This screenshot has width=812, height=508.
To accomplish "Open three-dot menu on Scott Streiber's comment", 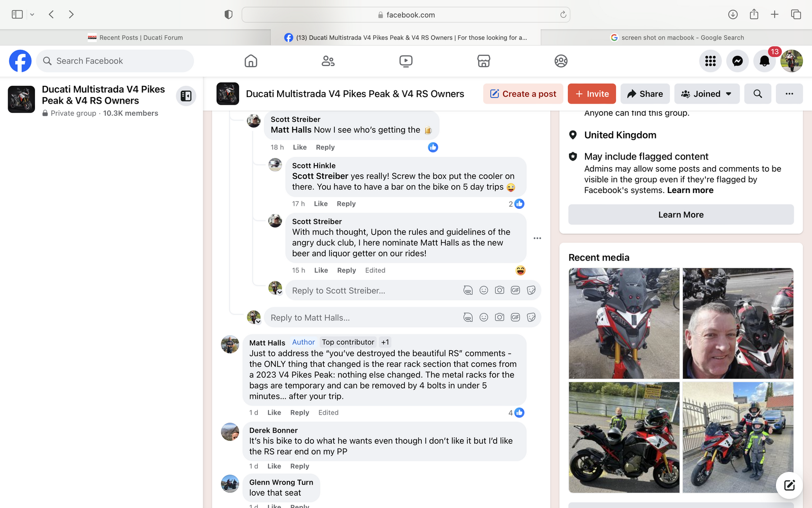I will tap(537, 238).
